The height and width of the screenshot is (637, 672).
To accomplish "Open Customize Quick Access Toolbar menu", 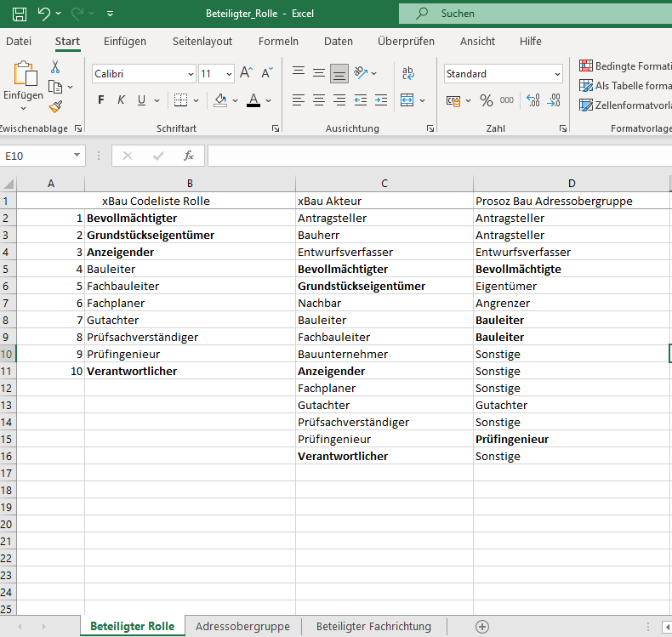I will click(110, 14).
